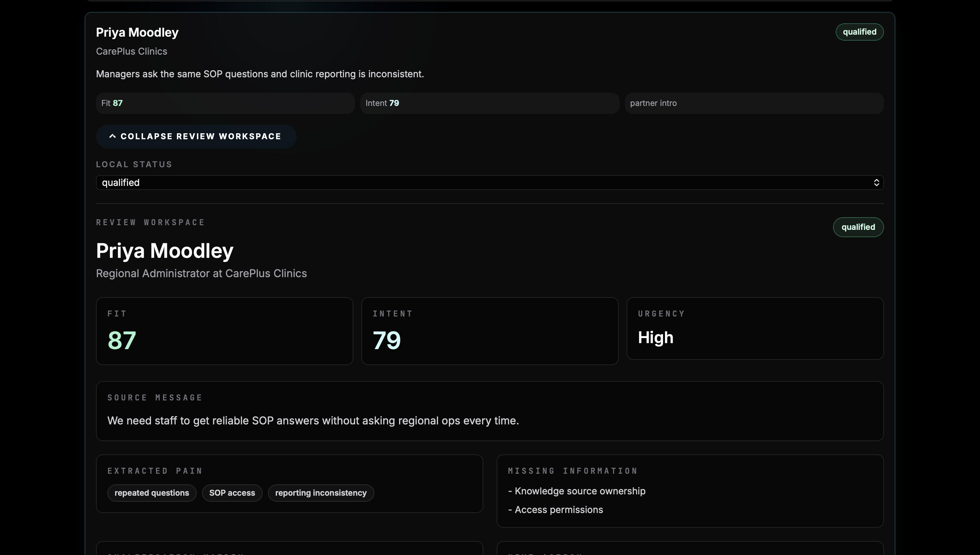This screenshot has width=980, height=555.
Task: Select the Fit 87 summary chip
Action: [x=225, y=103]
